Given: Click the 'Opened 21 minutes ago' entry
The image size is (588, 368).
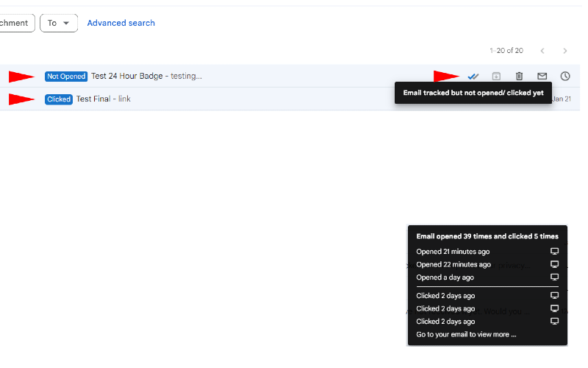Looking at the screenshot, I should click(x=453, y=252).
